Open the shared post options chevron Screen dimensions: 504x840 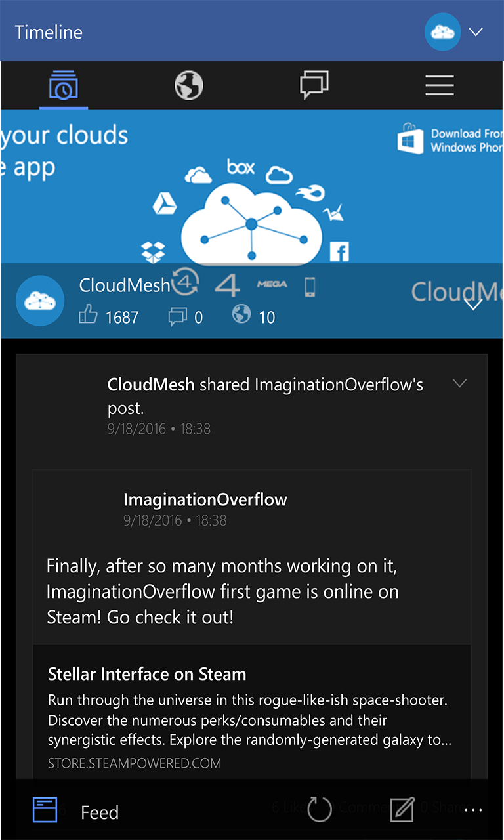coord(459,383)
